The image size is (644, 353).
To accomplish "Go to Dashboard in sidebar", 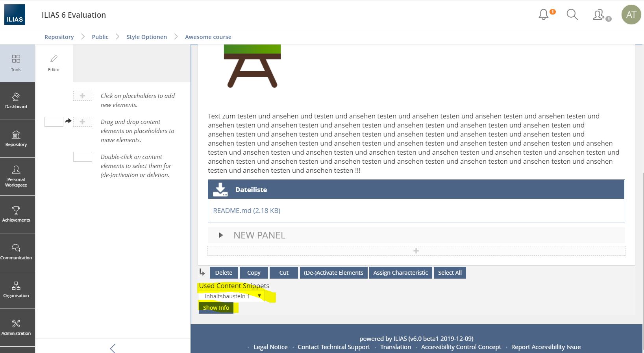I will coord(16,101).
